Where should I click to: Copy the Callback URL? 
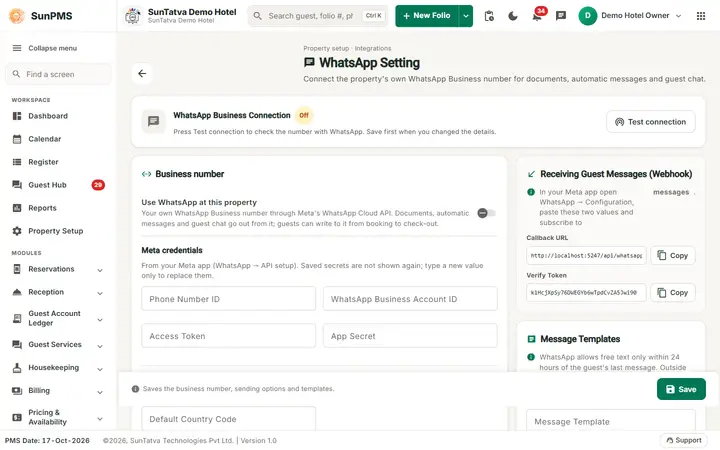tap(673, 255)
